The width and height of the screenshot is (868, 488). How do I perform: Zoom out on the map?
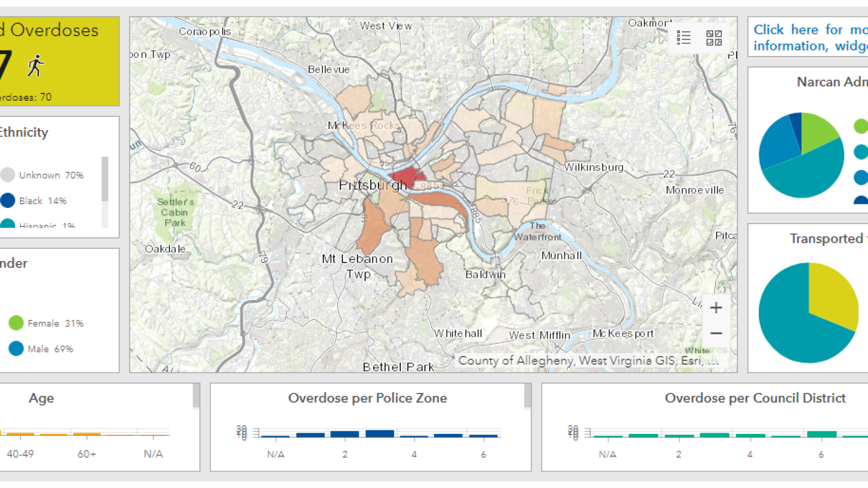[x=715, y=333]
